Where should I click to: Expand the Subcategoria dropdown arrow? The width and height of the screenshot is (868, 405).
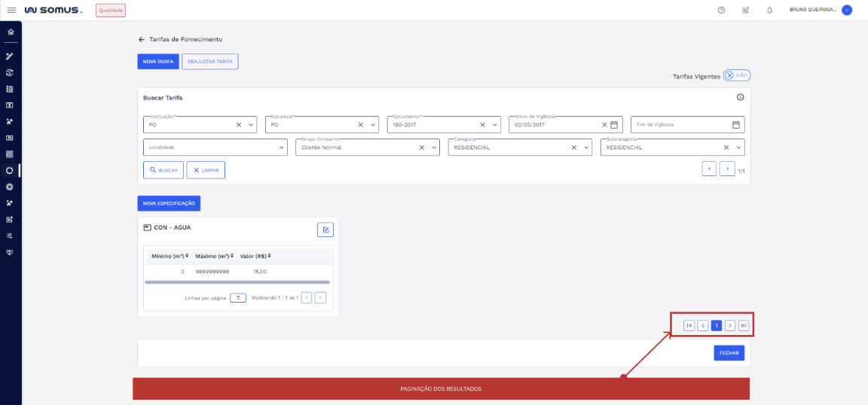click(739, 148)
